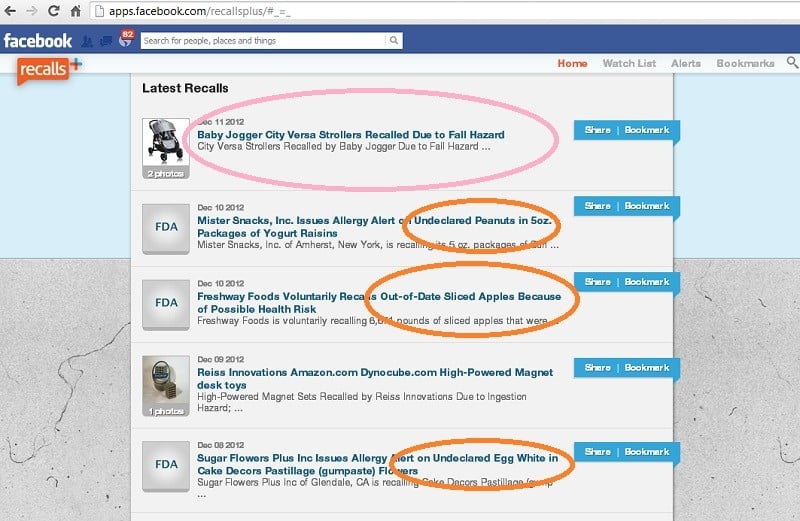
Task: Click recalls app search magnifier icon
Action: [792, 62]
